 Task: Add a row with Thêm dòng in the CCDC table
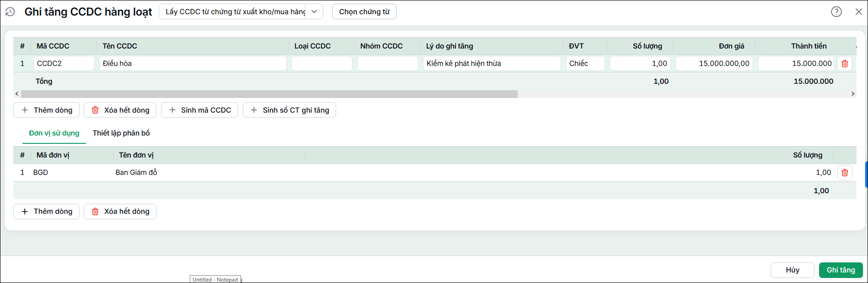(46, 110)
